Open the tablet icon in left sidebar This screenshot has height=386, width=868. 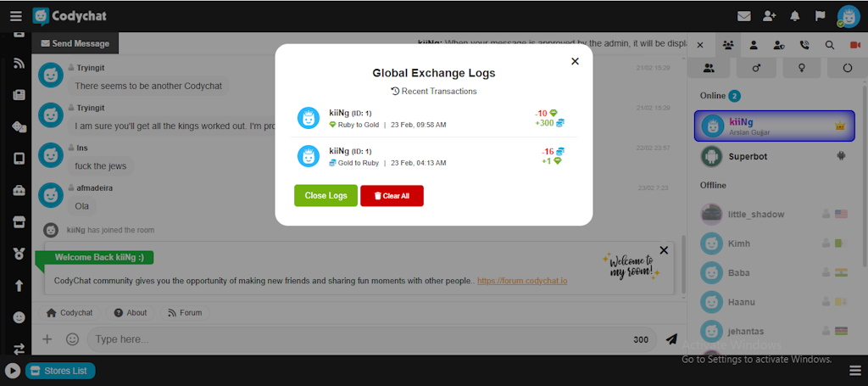point(19,159)
